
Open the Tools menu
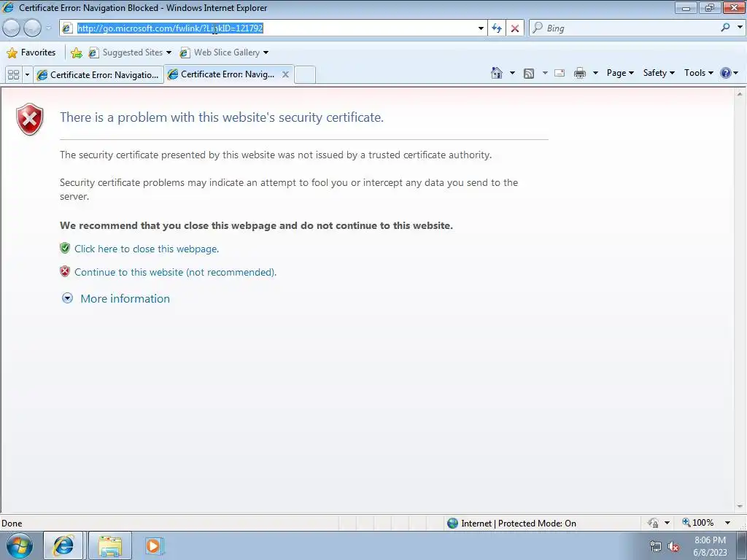(x=698, y=73)
